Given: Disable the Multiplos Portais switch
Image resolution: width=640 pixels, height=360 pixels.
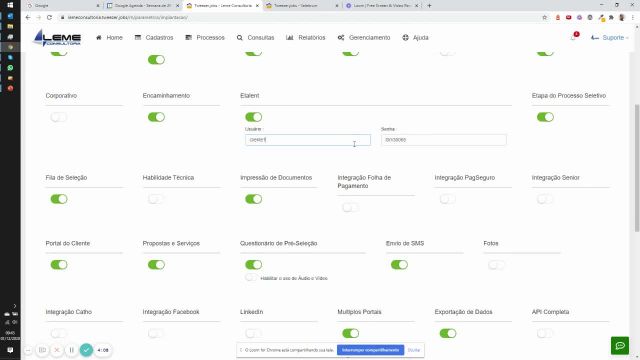Looking at the screenshot, I should click(351, 333).
